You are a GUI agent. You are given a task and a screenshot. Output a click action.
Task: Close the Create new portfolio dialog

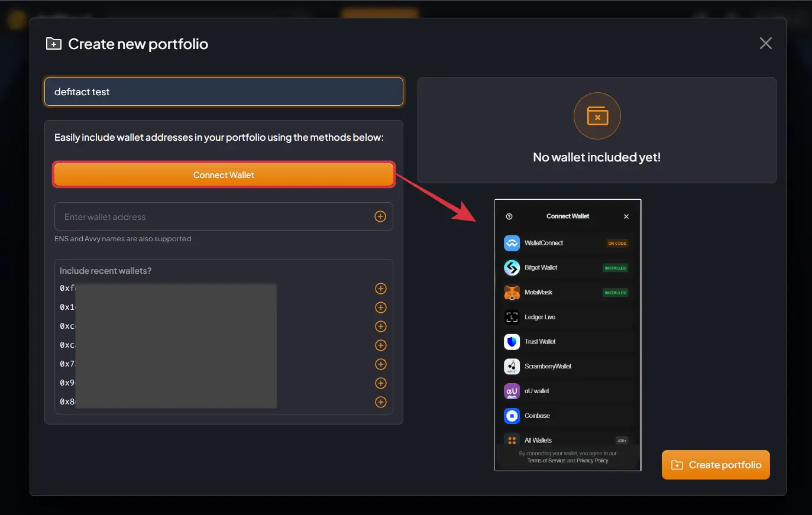tap(765, 43)
